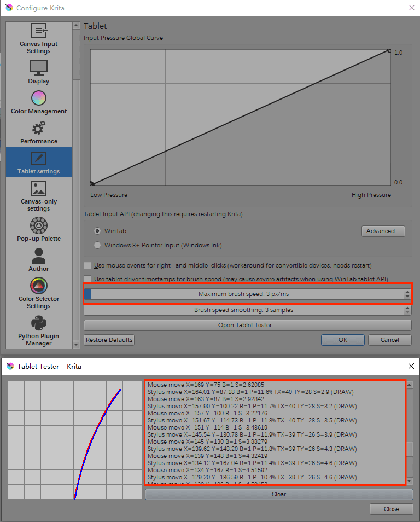Viewport: 420px width, 522px height.
Task: Open Color Selector Settings icon
Action: pyautogui.click(x=39, y=286)
